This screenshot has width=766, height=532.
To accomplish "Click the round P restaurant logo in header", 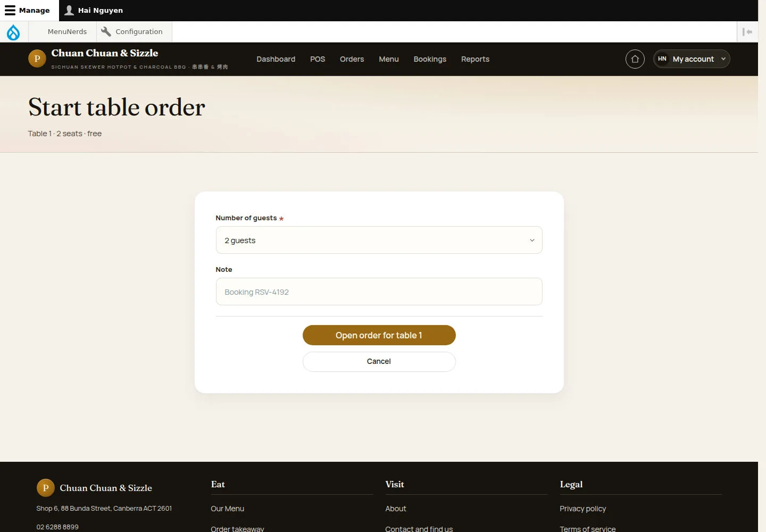I will (x=37, y=59).
